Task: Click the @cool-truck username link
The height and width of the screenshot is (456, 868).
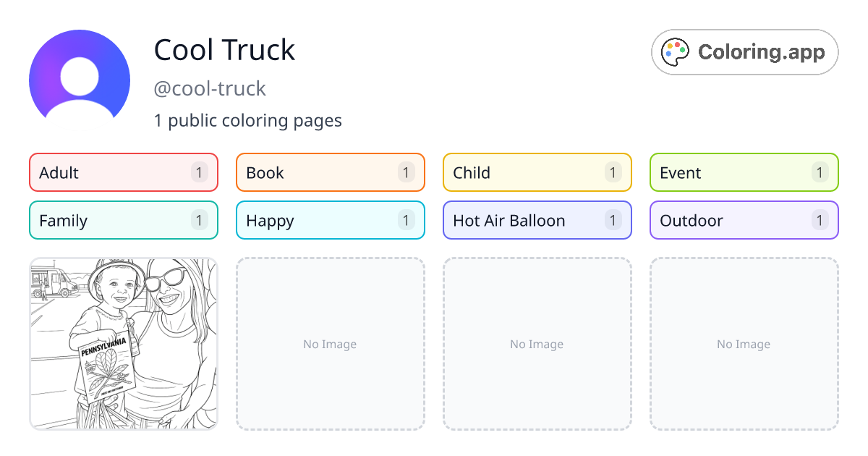Action: pos(210,88)
